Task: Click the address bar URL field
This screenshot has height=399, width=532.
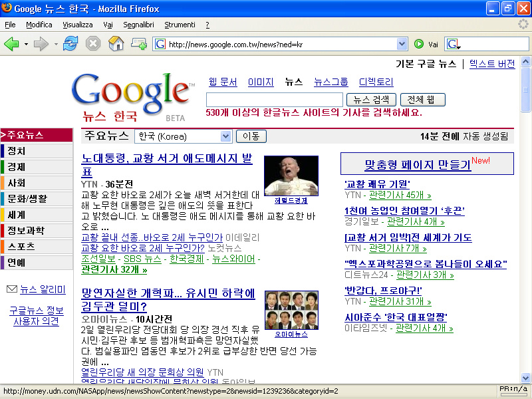Action: coord(281,44)
